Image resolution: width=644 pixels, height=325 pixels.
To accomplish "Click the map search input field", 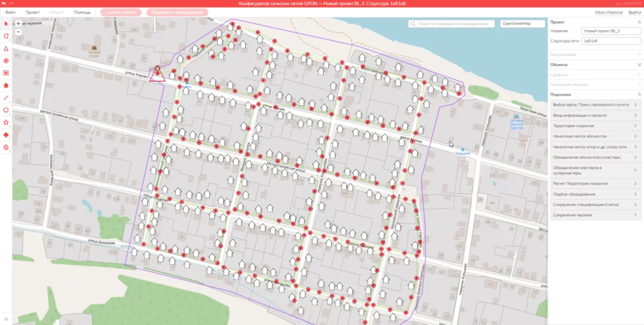I will pos(452,24).
